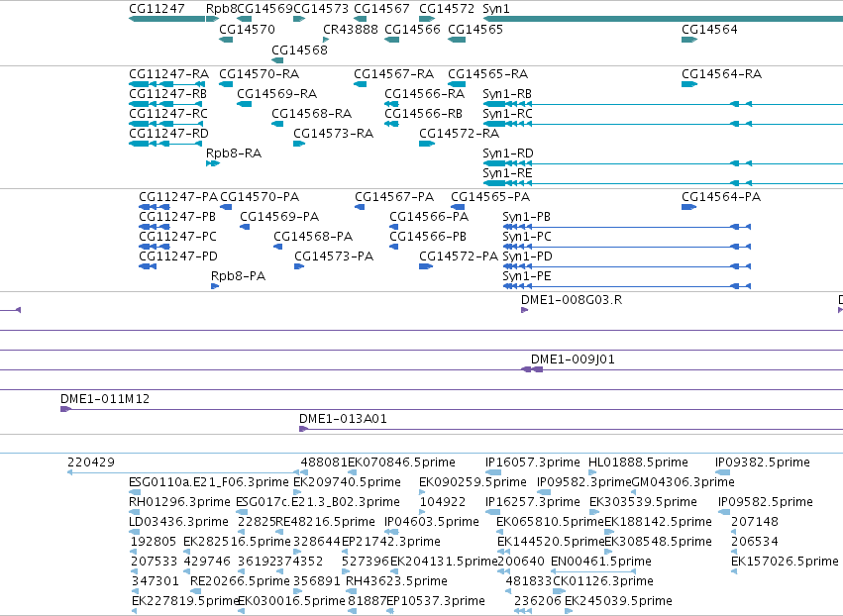Select EST EK227819.5prime label

[x=185, y=601]
